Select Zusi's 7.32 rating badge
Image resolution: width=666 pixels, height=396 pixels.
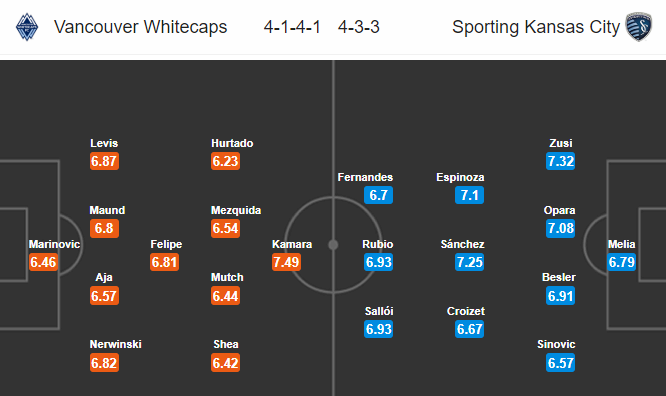561,161
